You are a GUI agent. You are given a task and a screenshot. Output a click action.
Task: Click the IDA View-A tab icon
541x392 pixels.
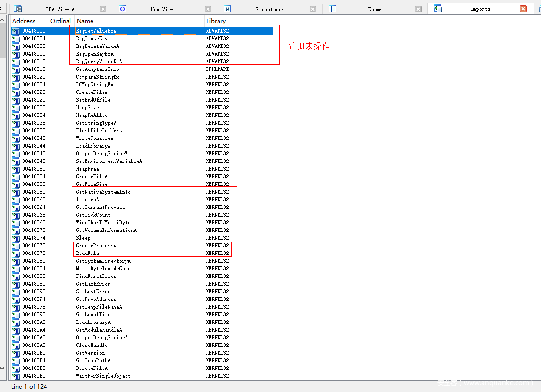(x=18, y=9)
